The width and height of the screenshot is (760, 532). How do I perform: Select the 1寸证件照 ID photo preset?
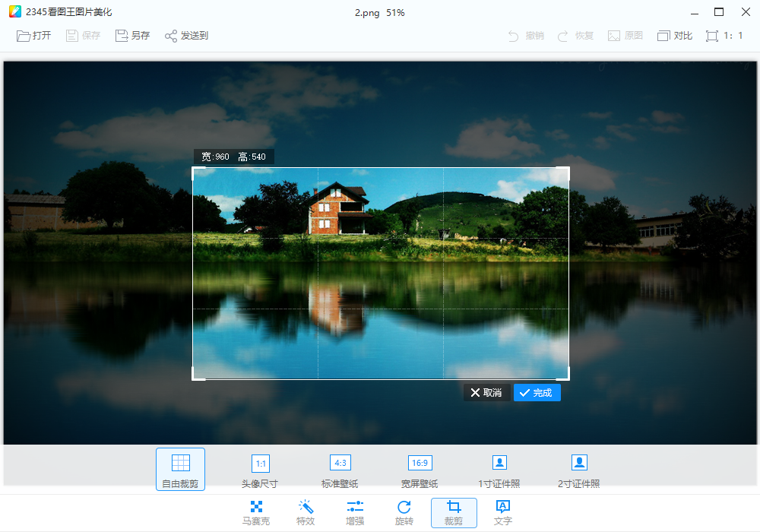(x=499, y=469)
